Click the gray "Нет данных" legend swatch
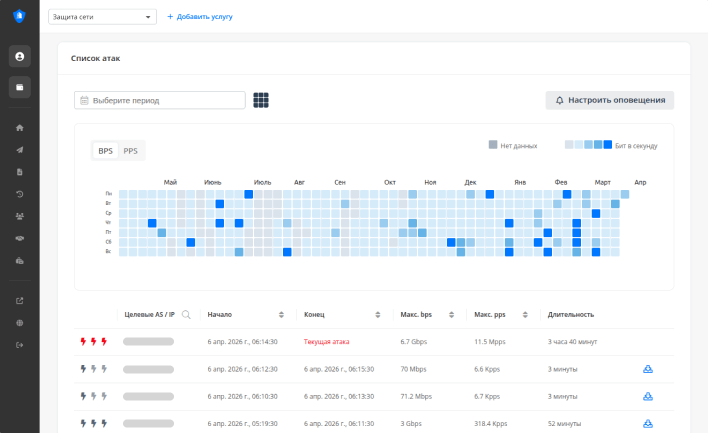Viewport: 708px width, 433px height. click(493, 146)
